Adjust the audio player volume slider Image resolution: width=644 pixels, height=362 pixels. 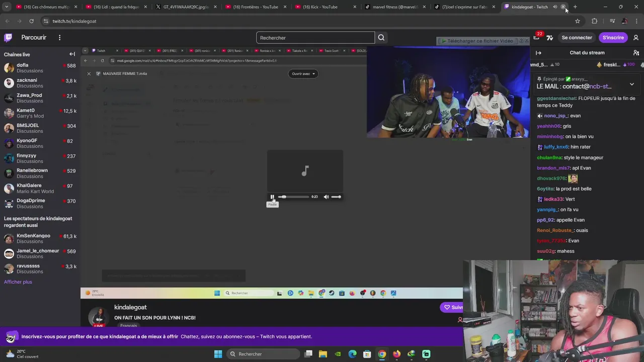tap(336, 197)
